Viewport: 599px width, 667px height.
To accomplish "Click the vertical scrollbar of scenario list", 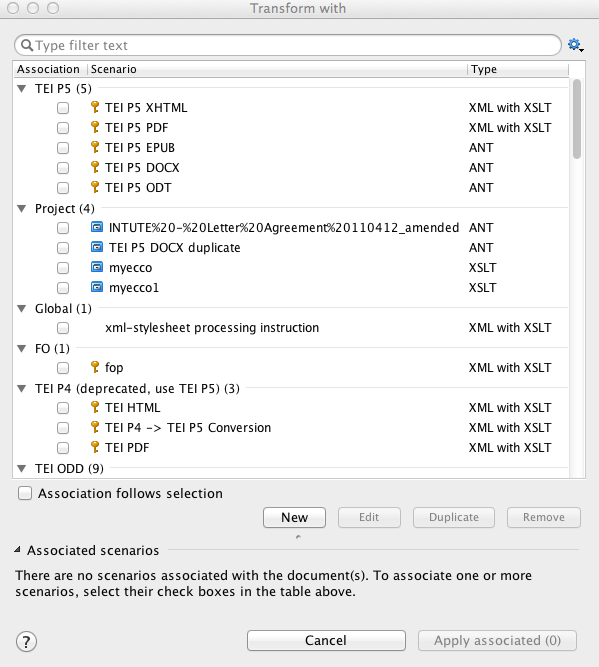I will click(576, 276).
